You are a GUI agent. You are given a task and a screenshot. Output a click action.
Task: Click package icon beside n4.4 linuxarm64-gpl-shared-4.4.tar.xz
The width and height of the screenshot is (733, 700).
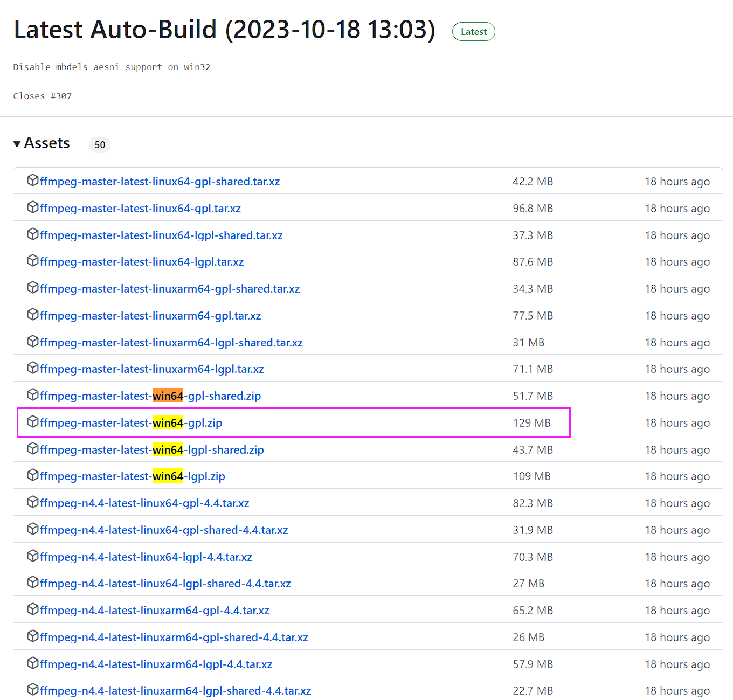coord(33,636)
